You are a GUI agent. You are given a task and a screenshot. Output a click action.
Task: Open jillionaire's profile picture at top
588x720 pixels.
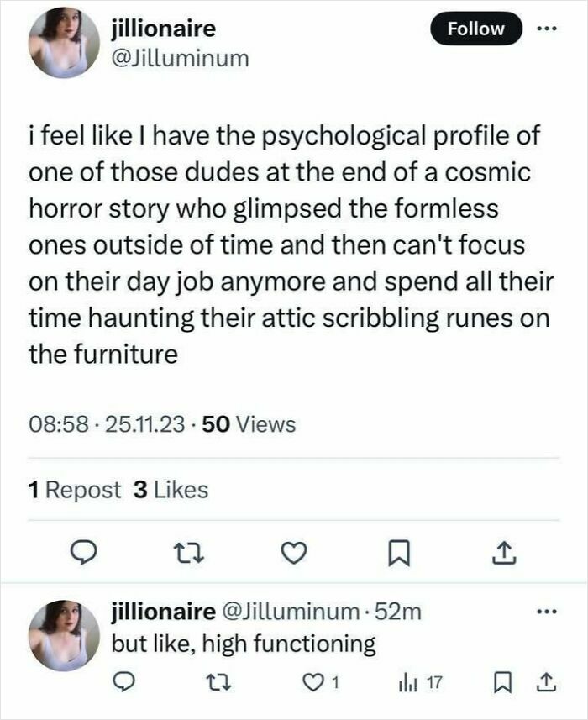coord(64,43)
